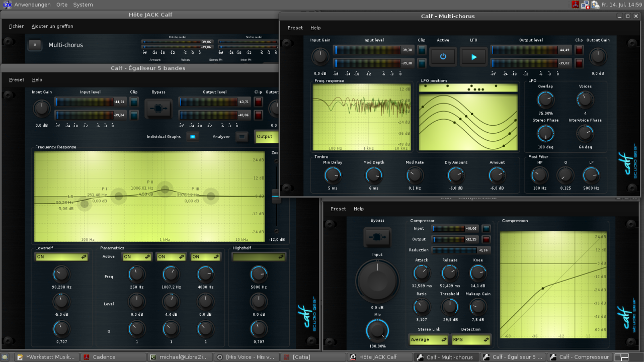Click the Post Filter LP knob
This screenshot has height=362, width=644.
pyautogui.click(x=591, y=175)
